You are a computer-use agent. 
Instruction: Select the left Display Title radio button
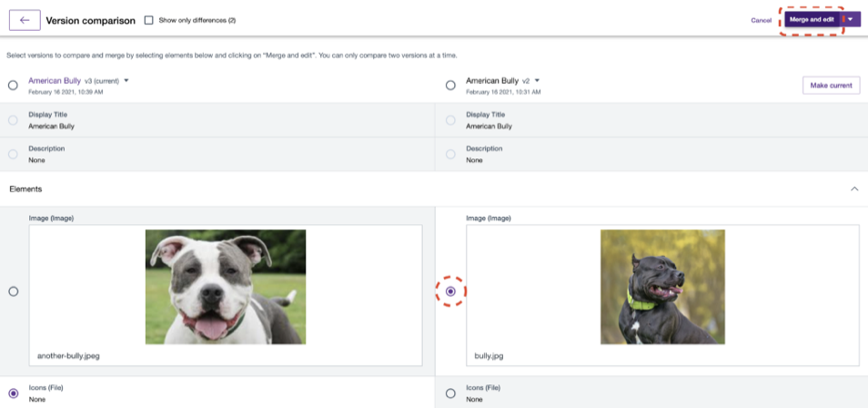13,120
